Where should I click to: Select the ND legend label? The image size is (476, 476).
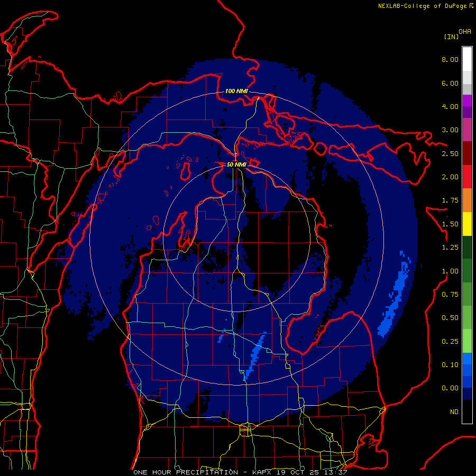(x=454, y=412)
